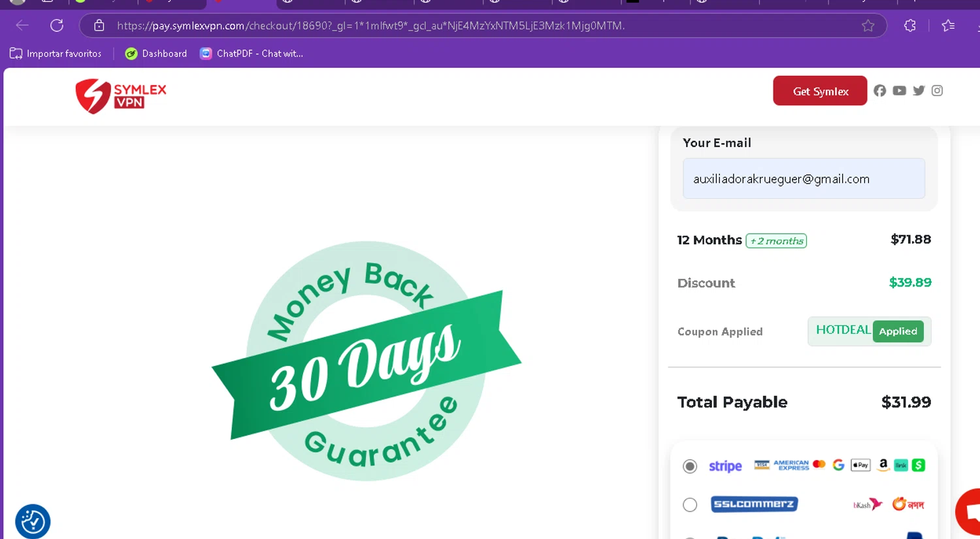Click the Amazon Pay icon
This screenshot has height=539, width=980.
(x=883, y=465)
